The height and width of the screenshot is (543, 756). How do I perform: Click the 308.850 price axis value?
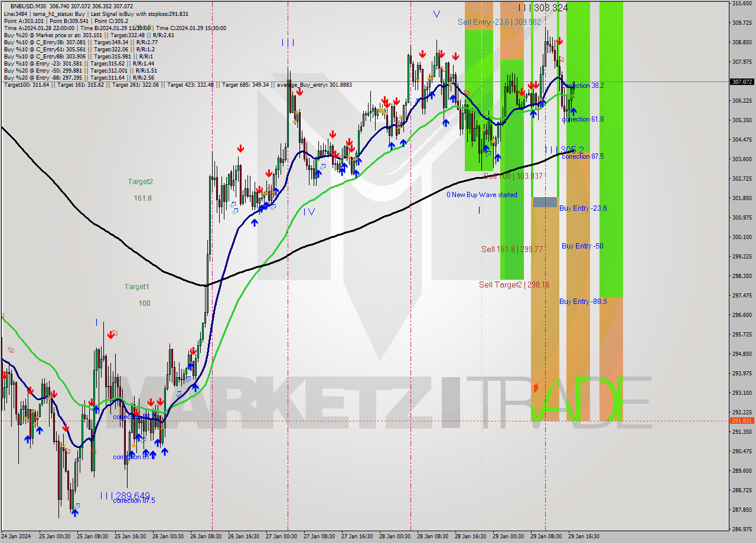(x=741, y=42)
